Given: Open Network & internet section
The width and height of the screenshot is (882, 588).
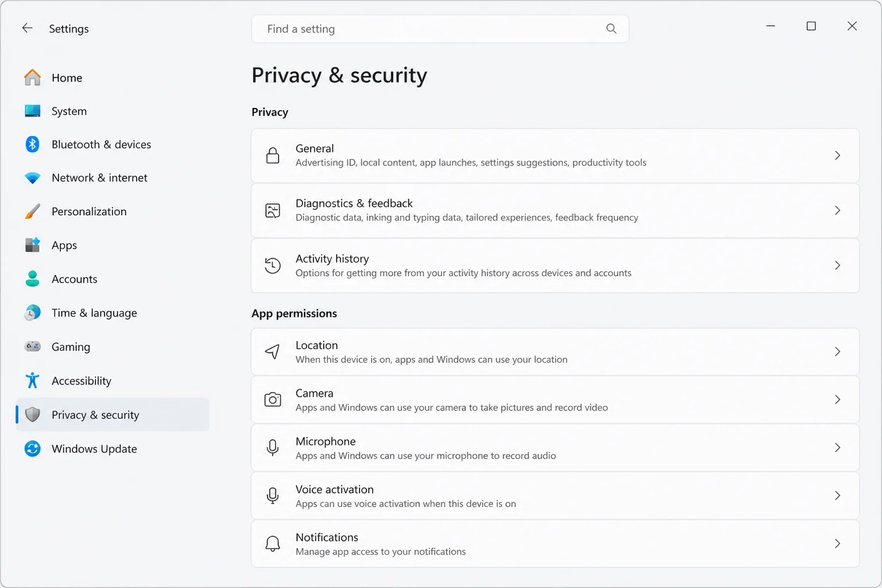Looking at the screenshot, I should pyautogui.click(x=113, y=178).
